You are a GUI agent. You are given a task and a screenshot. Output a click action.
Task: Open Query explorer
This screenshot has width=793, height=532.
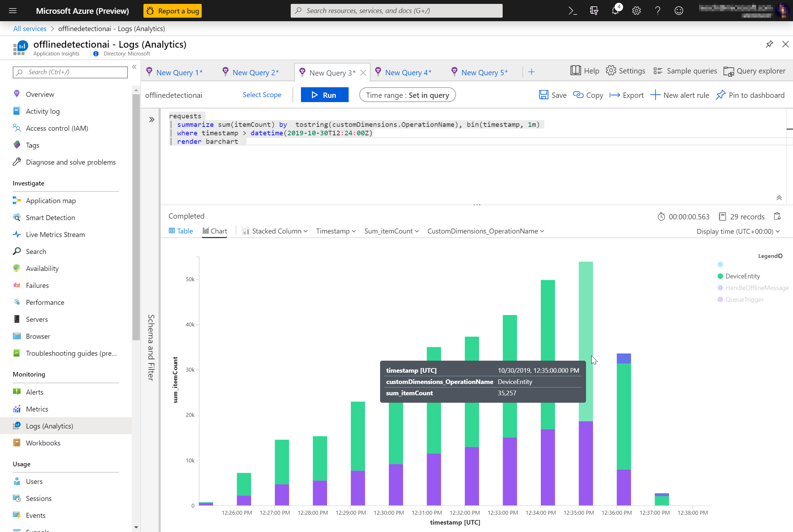[754, 71]
